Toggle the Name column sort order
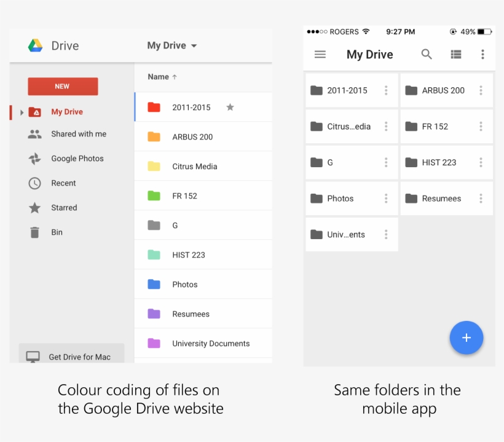 [x=161, y=77]
